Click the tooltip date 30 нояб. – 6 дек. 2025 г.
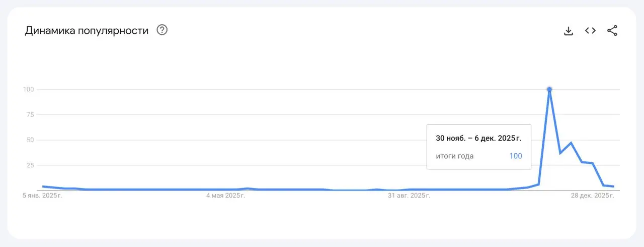The image size is (644, 247). [478, 138]
